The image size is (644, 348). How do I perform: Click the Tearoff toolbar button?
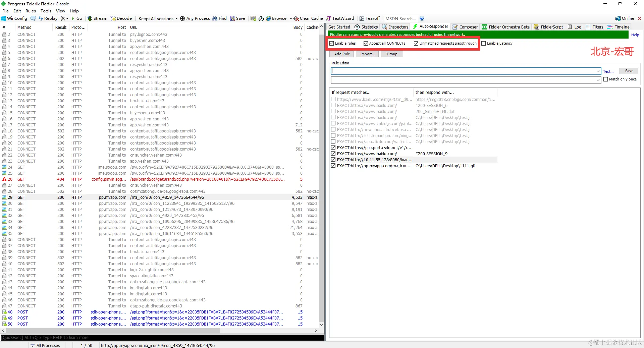(x=370, y=18)
